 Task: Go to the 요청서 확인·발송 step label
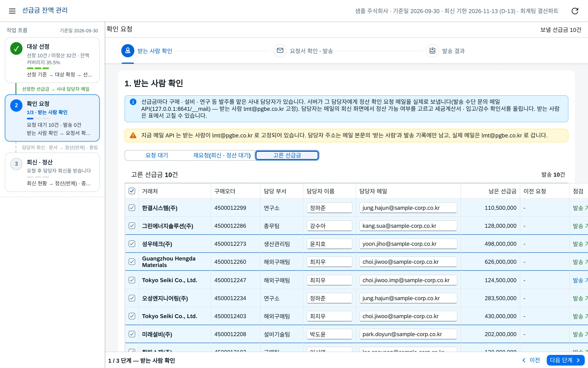[x=311, y=51]
